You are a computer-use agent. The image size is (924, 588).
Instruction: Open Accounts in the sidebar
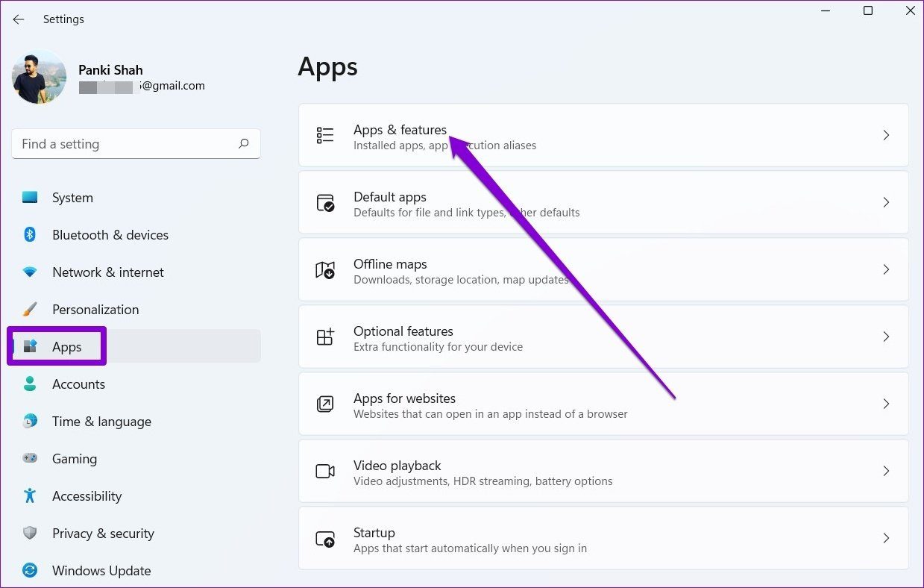point(78,384)
